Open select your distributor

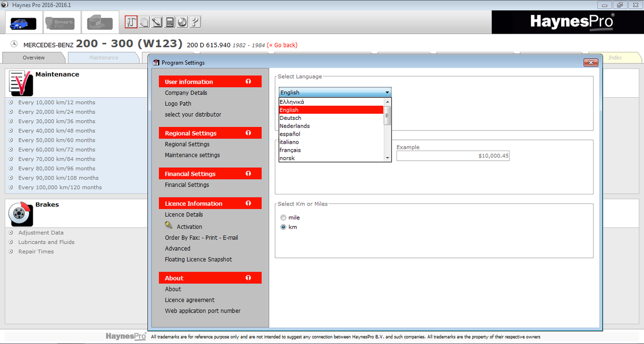pos(193,114)
